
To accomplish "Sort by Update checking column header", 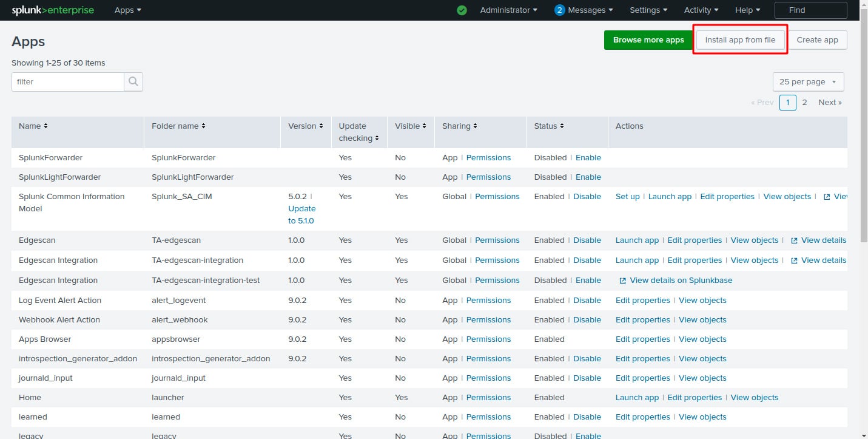I will [x=358, y=132].
